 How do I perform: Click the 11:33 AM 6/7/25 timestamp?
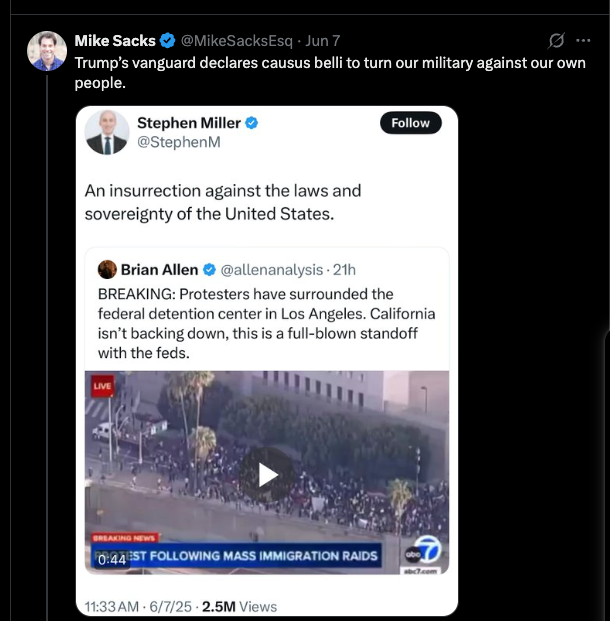click(138, 606)
